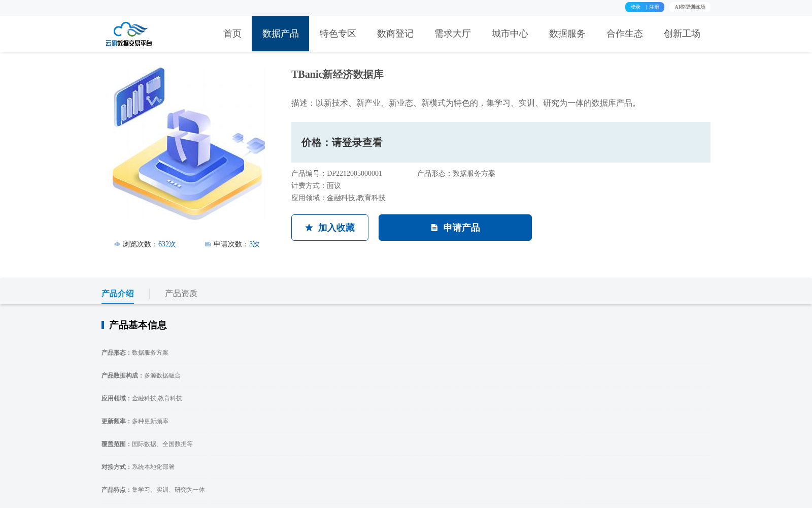Click the 注册 link at the top
This screenshot has width=812, height=508.
tap(654, 7)
